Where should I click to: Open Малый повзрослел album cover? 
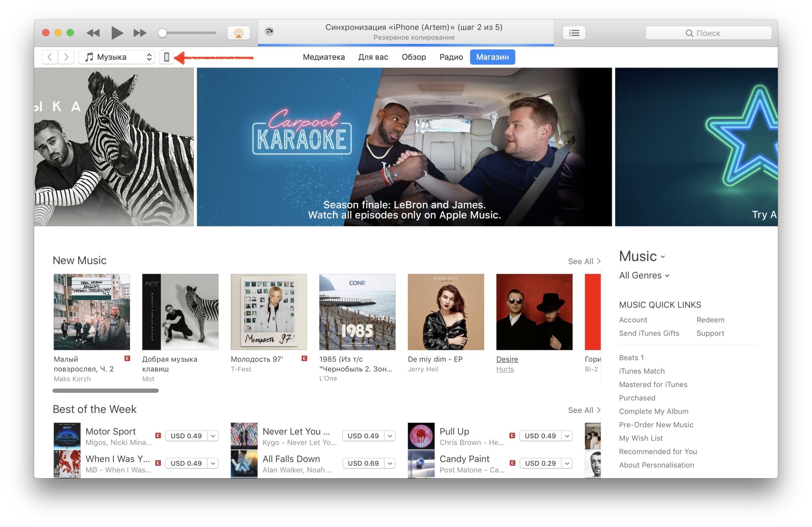[x=92, y=312]
